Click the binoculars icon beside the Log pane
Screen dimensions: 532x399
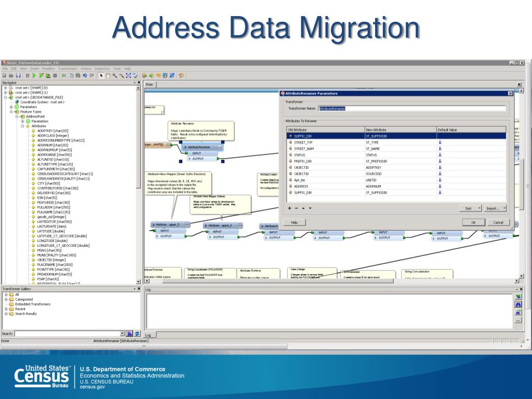click(518, 304)
